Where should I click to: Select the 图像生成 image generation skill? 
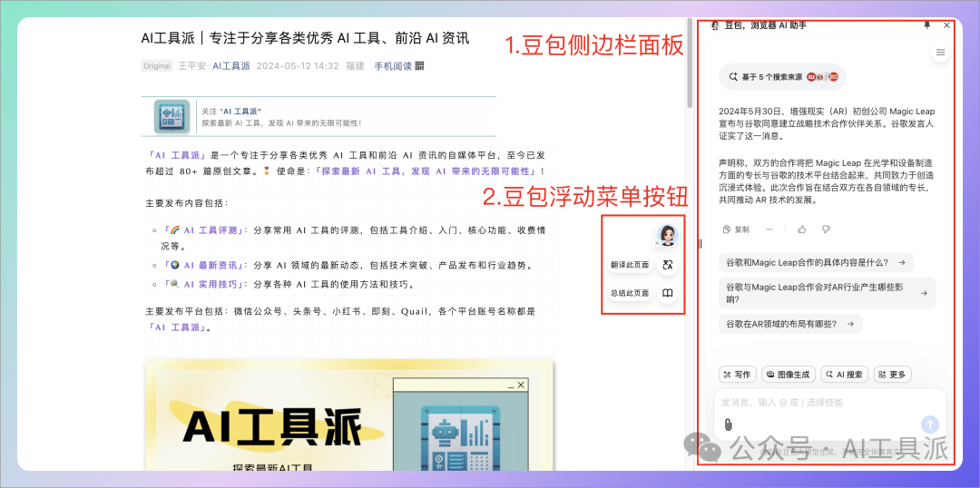coord(789,375)
